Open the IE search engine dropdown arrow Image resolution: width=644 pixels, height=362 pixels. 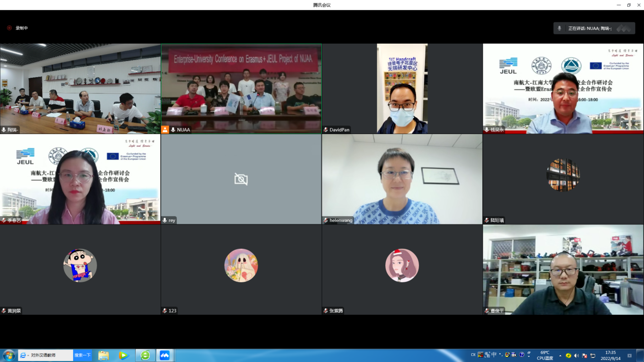tap(28, 355)
